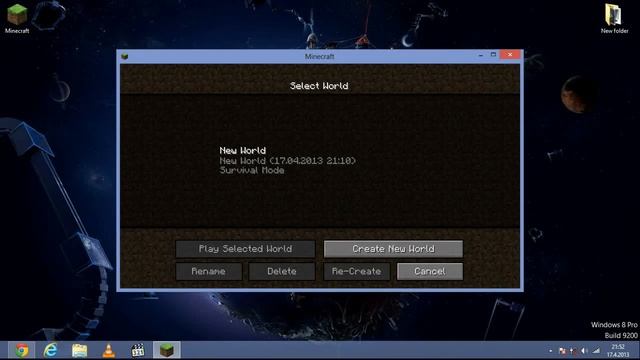Open File Explorer from the taskbar
The height and width of the screenshot is (360, 640).
pos(80,350)
